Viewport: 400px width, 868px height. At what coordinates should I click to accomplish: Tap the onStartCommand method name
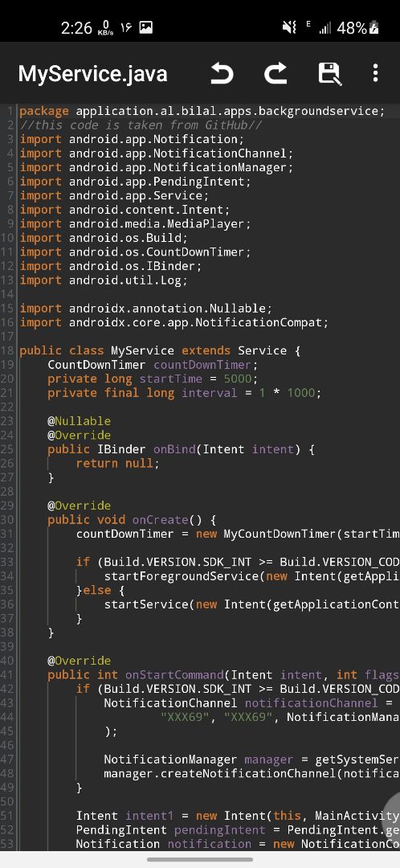(x=174, y=675)
